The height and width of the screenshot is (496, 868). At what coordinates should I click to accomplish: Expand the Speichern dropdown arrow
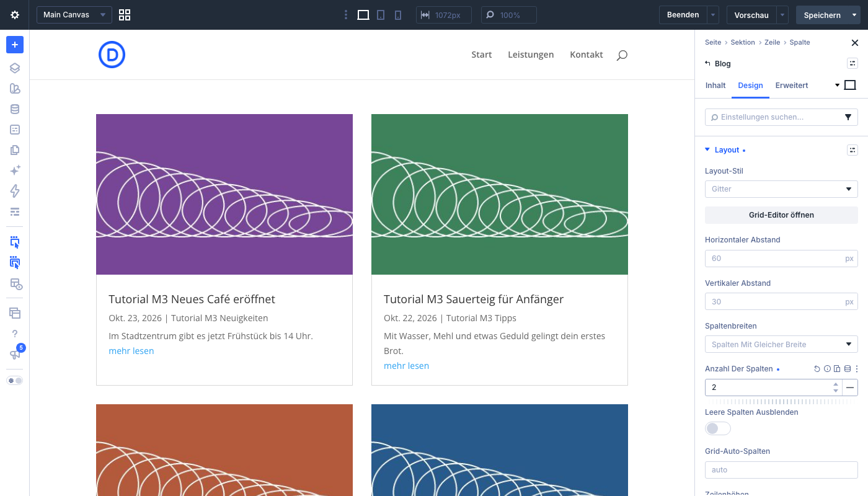coord(854,15)
